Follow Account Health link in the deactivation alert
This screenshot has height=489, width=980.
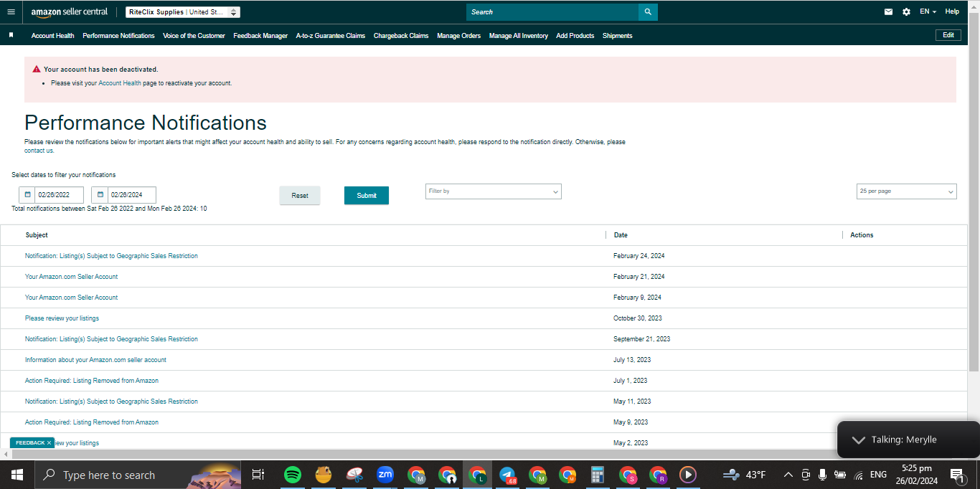120,83
